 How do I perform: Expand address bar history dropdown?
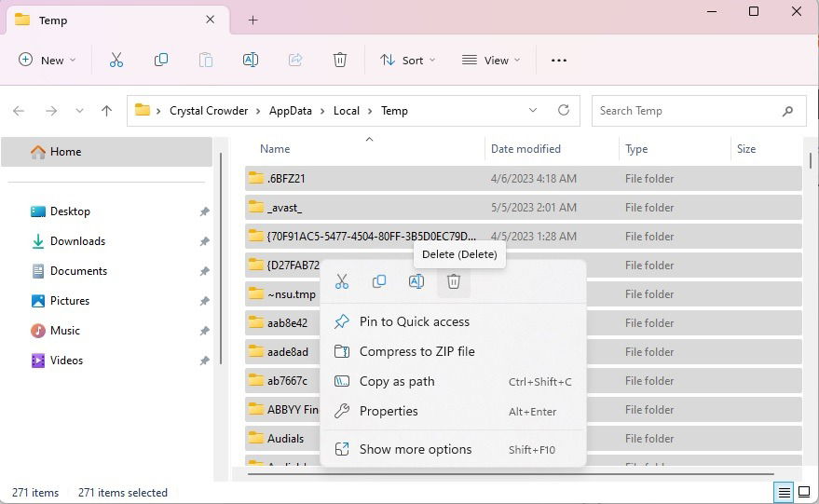[x=533, y=110]
